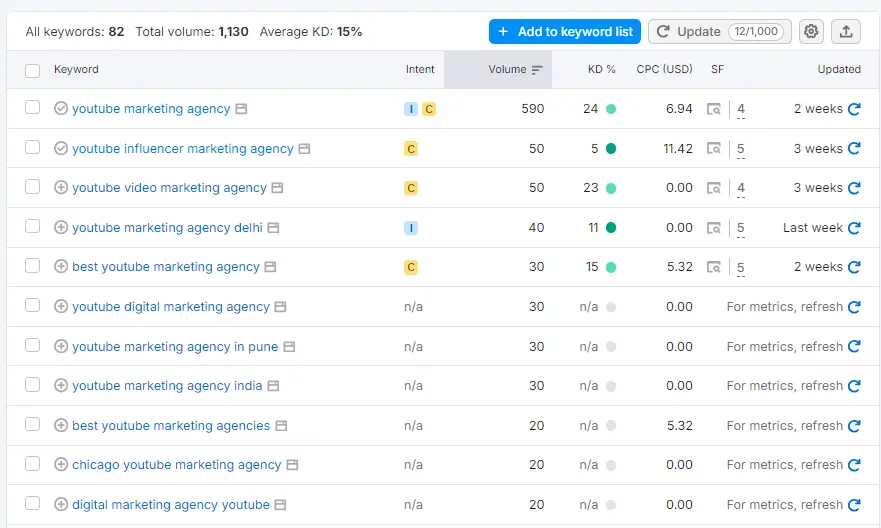Click the export upload icon
This screenshot has width=881, height=528.
846,32
